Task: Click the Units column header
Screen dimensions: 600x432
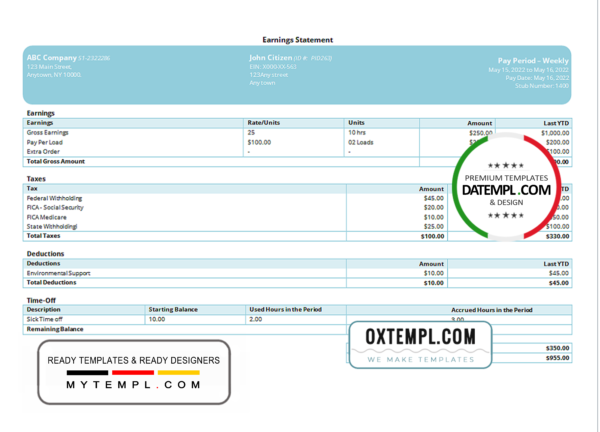Action: (356, 123)
